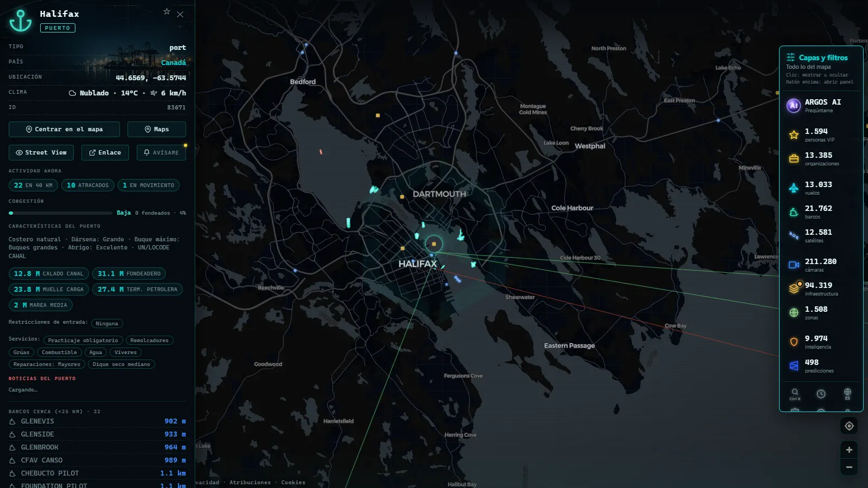The height and width of the screenshot is (488, 868).
Task: Select the 22 en 40 km chip
Action: pyautogui.click(x=33, y=185)
